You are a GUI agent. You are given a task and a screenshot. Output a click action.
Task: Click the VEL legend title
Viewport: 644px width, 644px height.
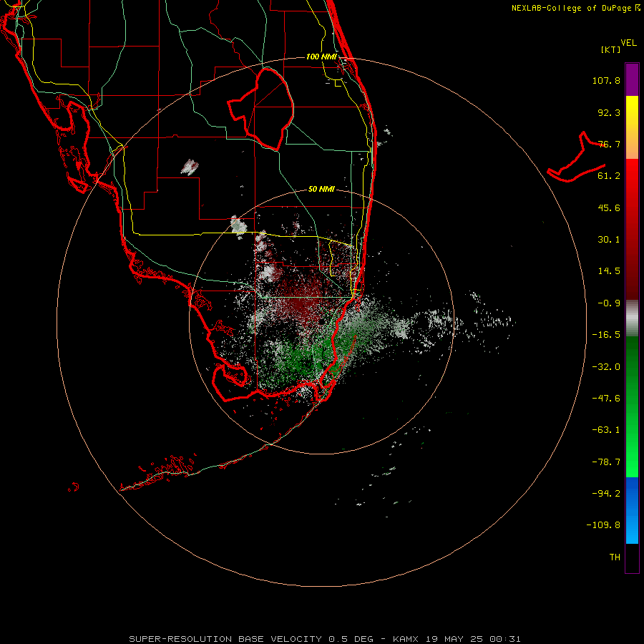[628, 43]
